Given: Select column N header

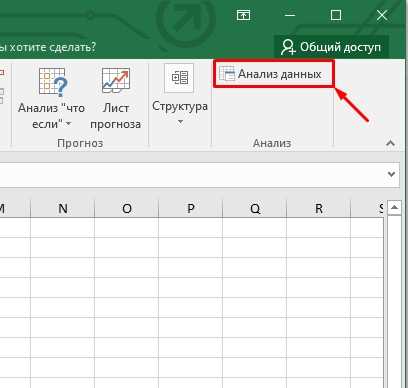Looking at the screenshot, I should click(63, 209).
